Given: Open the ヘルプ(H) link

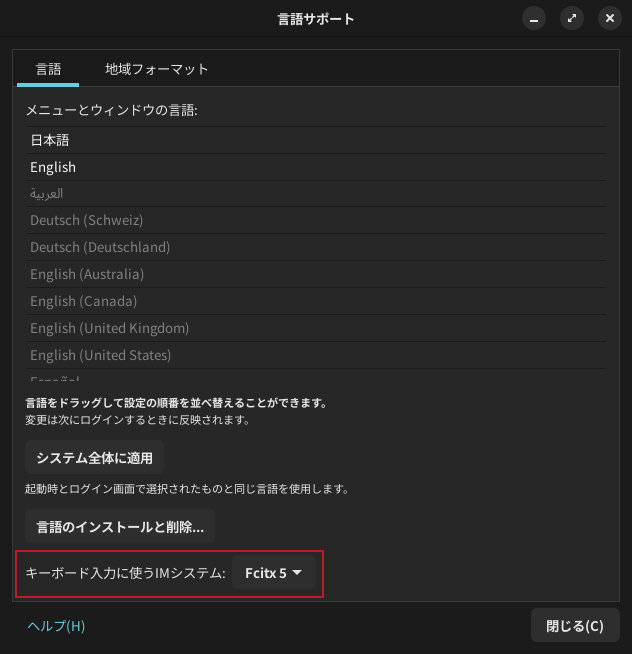Looking at the screenshot, I should 56,626.
